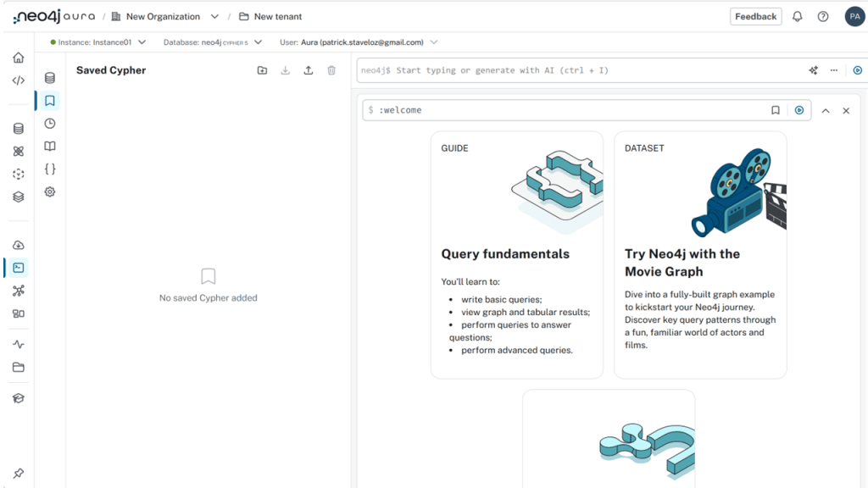This screenshot has width=868, height=488.
Task: Open the Guides book icon in sidebar
Action: click(x=50, y=147)
